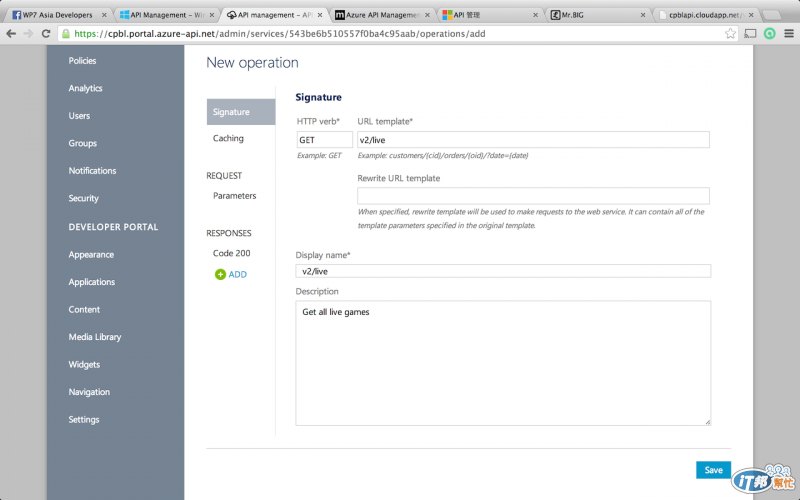Bookmark this page with the star icon
This screenshot has width=800, height=500.
pyautogui.click(x=730, y=34)
